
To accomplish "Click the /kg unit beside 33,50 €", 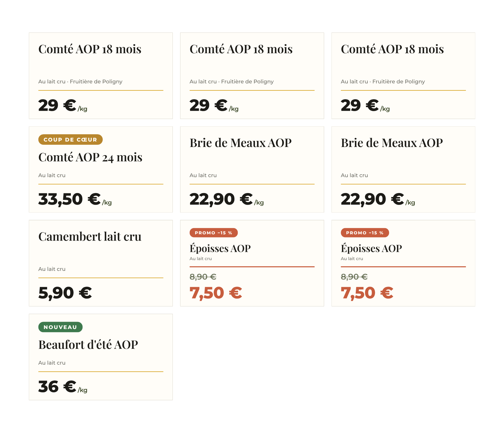I will [x=107, y=203].
